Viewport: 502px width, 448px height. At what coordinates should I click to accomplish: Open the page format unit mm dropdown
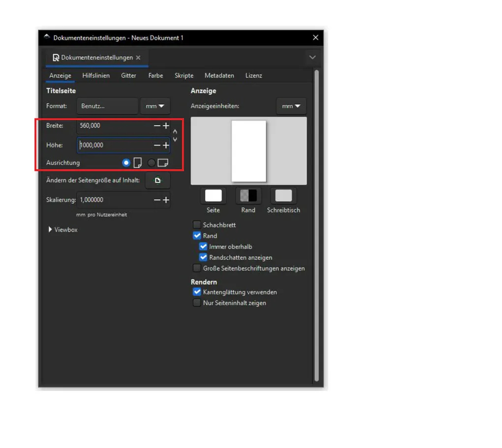(x=155, y=106)
